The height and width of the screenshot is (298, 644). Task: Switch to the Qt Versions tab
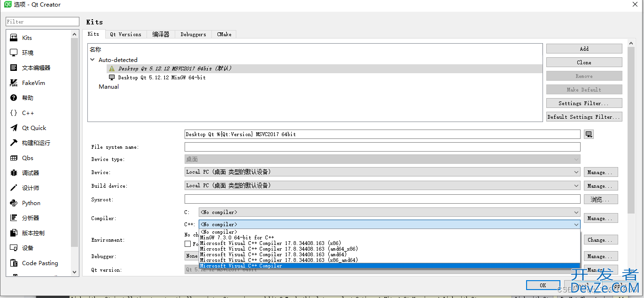[x=125, y=34]
